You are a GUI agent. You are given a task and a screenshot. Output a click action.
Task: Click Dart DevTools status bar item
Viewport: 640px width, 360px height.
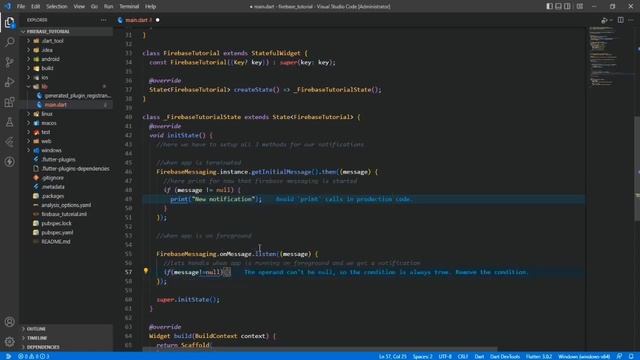click(505, 356)
